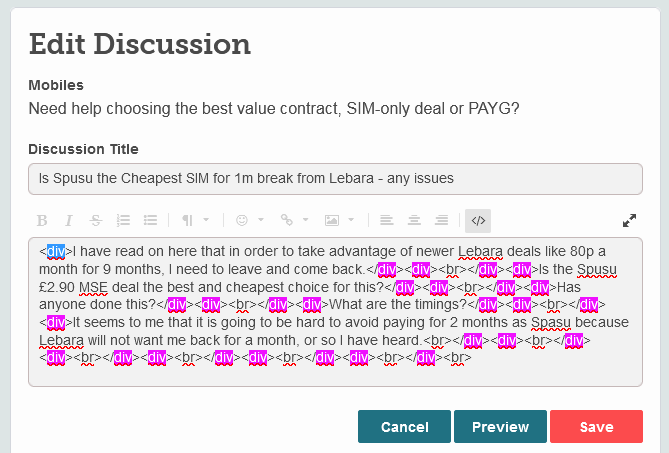Toggle fullscreen editor mode
This screenshot has width=669, height=453.
(x=629, y=220)
